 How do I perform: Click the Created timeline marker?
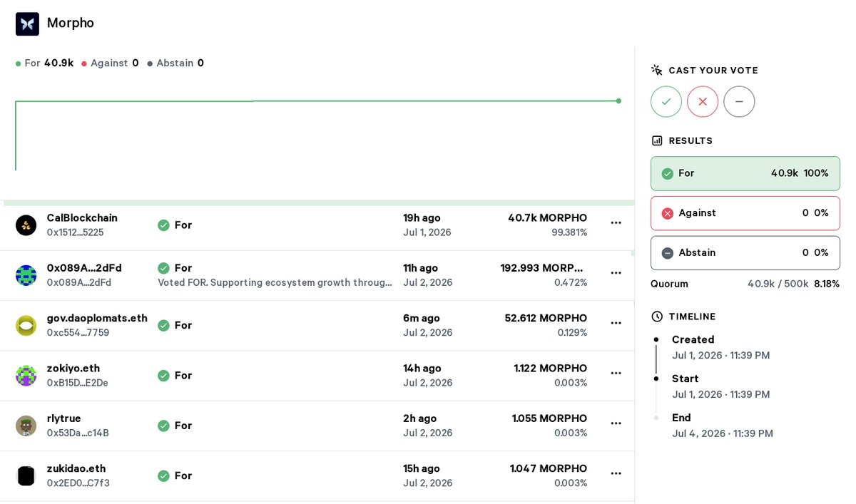tap(656, 340)
